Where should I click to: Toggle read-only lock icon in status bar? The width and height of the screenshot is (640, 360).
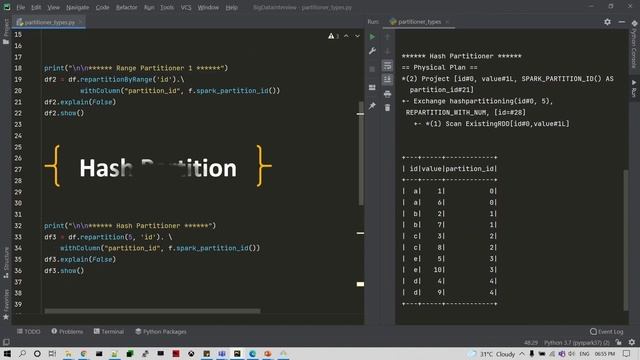point(619,342)
